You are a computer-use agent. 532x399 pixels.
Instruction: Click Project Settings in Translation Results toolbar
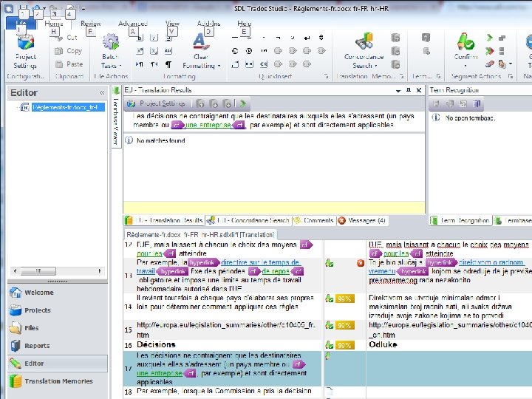(156, 103)
